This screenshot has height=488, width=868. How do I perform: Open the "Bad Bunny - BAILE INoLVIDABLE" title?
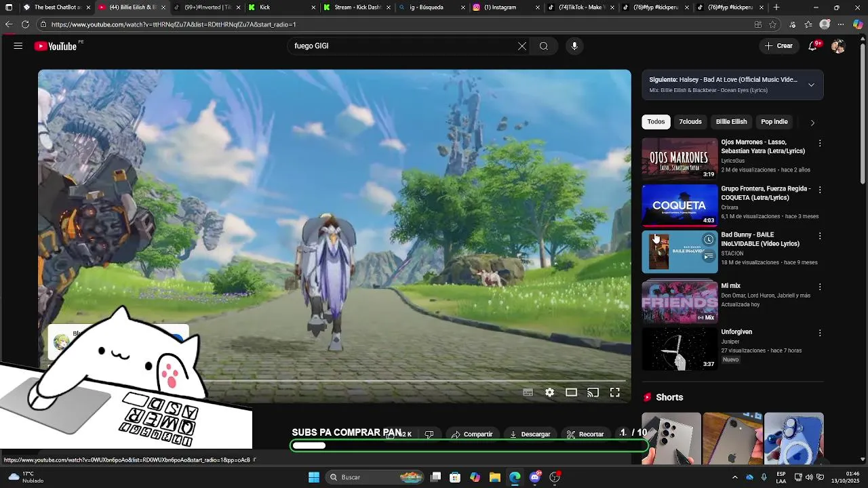pos(760,239)
